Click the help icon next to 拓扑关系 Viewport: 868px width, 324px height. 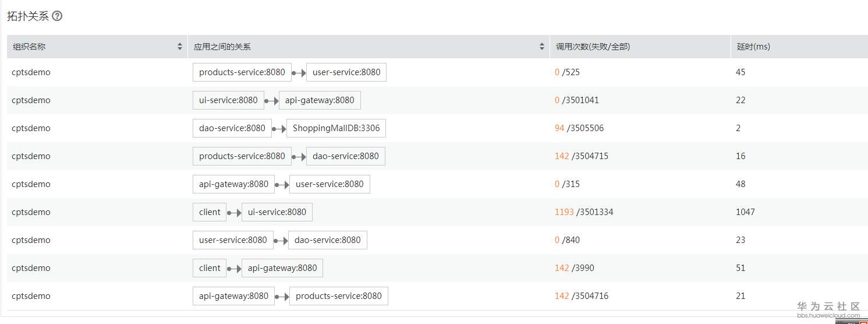click(57, 16)
